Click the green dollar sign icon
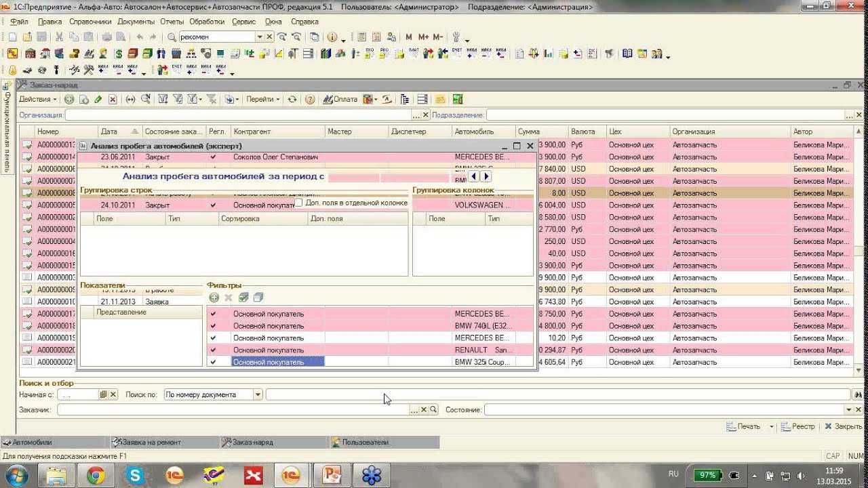Viewport: 868px width, 488px height. click(x=119, y=54)
